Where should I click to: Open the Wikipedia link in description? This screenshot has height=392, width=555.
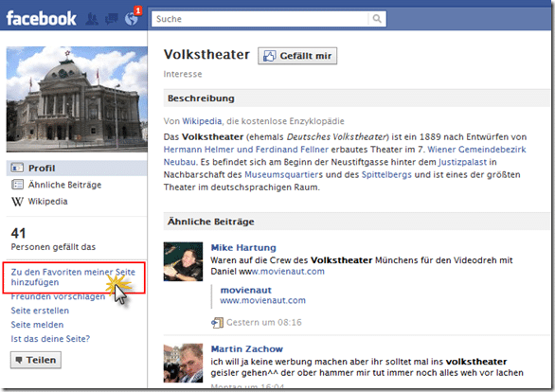pos(202,121)
